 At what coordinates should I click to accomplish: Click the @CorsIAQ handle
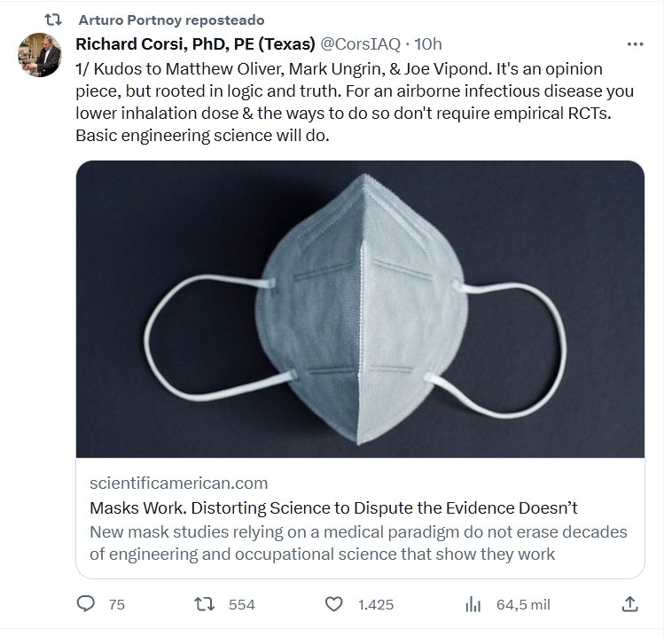coord(359,44)
